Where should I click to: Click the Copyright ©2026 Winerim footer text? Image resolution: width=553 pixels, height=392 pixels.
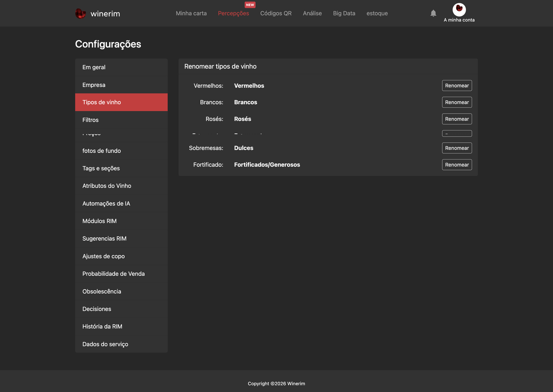tap(276, 384)
